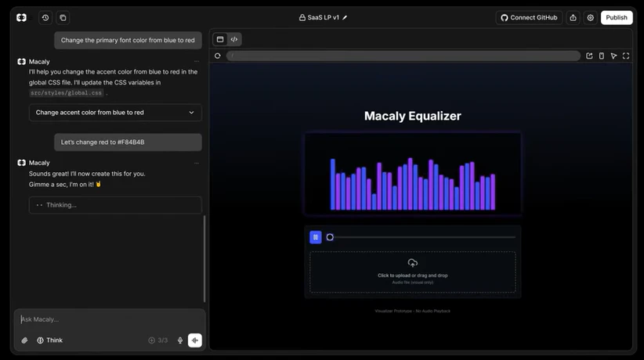Click 'Click to upload or drag and drop' text
The image size is (644, 360).
(413, 275)
